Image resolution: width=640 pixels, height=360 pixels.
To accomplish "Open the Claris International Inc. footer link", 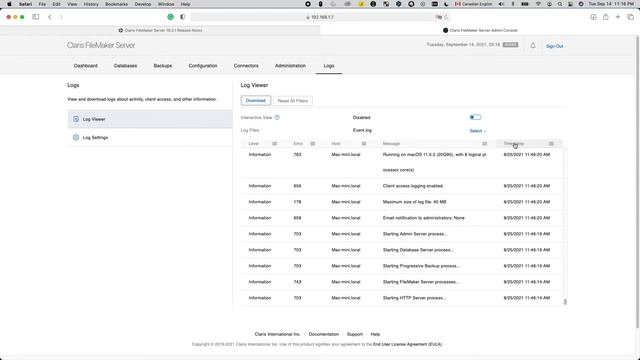I will pyautogui.click(x=277, y=334).
